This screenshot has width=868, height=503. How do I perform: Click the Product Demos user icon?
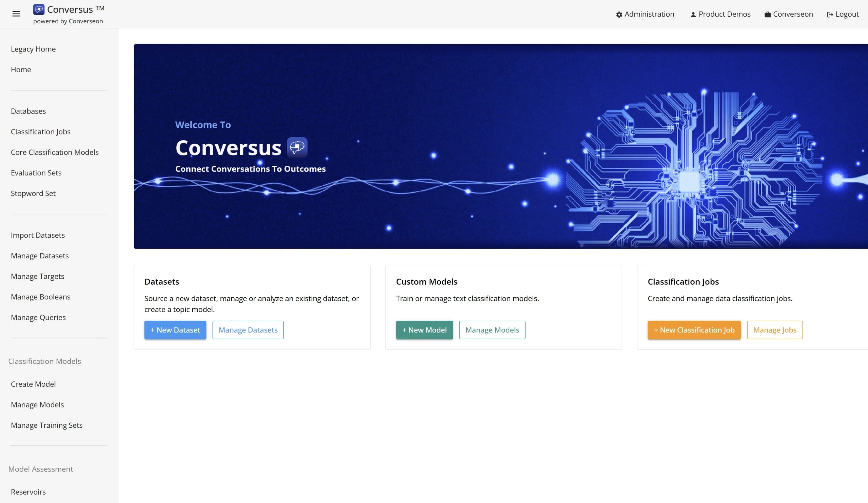point(693,15)
